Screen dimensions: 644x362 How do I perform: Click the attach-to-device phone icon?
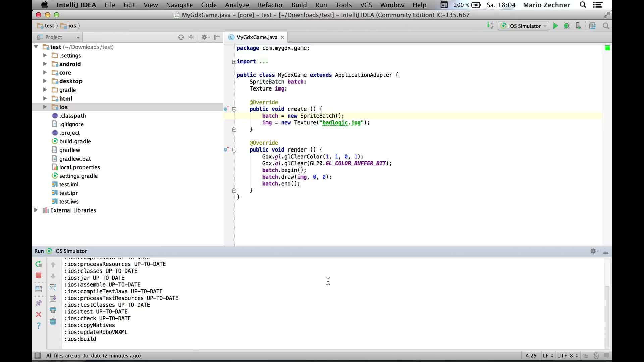[x=578, y=26]
